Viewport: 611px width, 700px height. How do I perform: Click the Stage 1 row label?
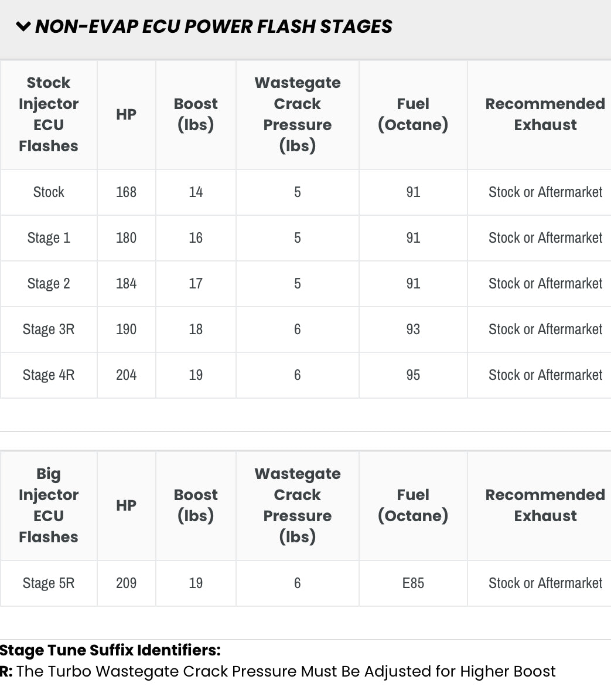(x=49, y=238)
